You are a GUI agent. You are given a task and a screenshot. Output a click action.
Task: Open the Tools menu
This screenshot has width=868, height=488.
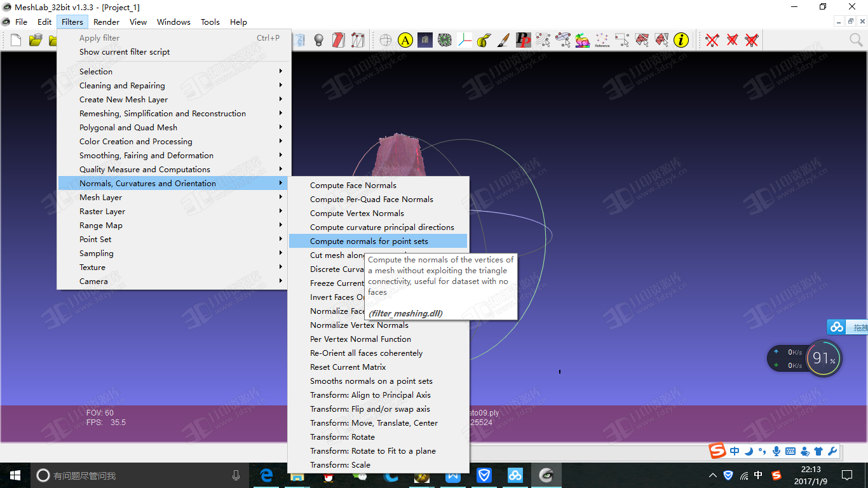(x=210, y=22)
